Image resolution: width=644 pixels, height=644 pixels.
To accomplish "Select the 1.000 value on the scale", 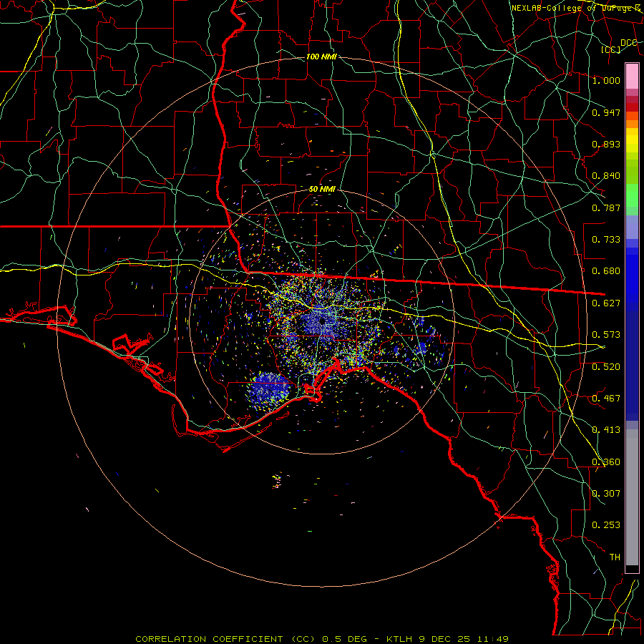I will click(x=606, y=80).
